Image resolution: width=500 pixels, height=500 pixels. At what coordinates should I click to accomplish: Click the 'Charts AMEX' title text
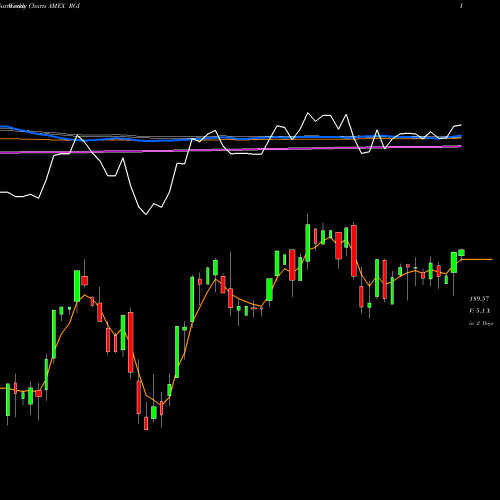(x=46, y=6)
